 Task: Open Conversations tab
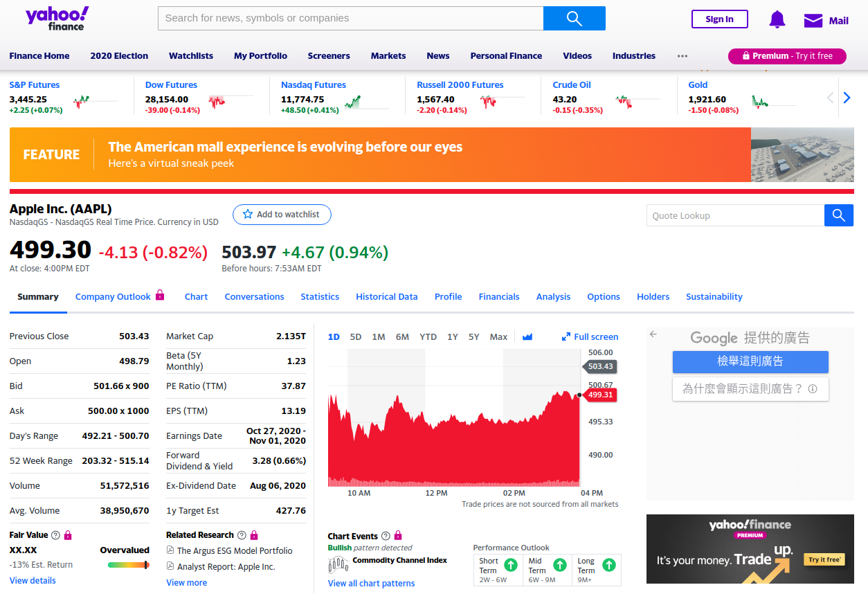[x=254, y=296]
